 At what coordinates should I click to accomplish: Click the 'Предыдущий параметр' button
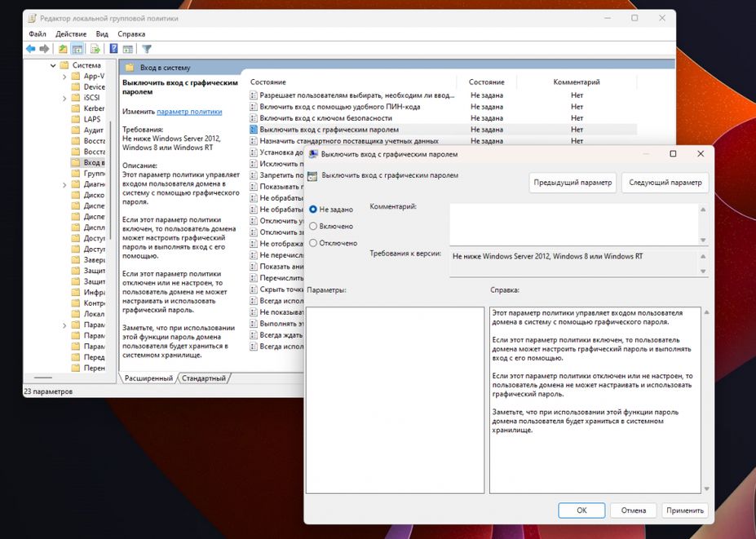pos(573,183)
